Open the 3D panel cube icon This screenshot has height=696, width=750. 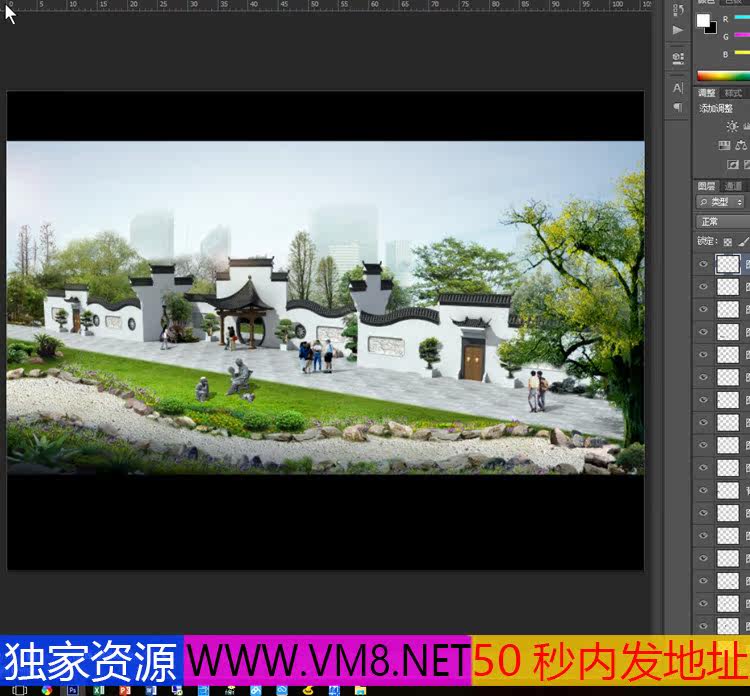point(678,57)
